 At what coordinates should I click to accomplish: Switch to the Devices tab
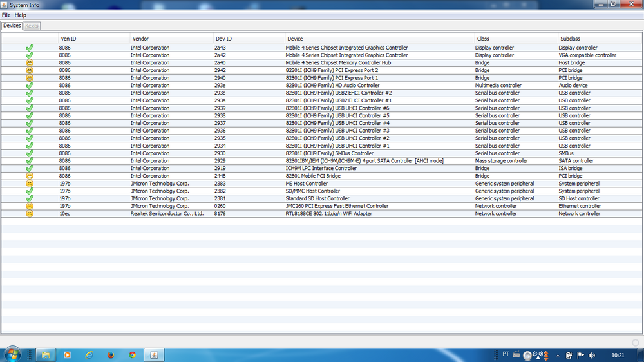(x=12, y=26)
